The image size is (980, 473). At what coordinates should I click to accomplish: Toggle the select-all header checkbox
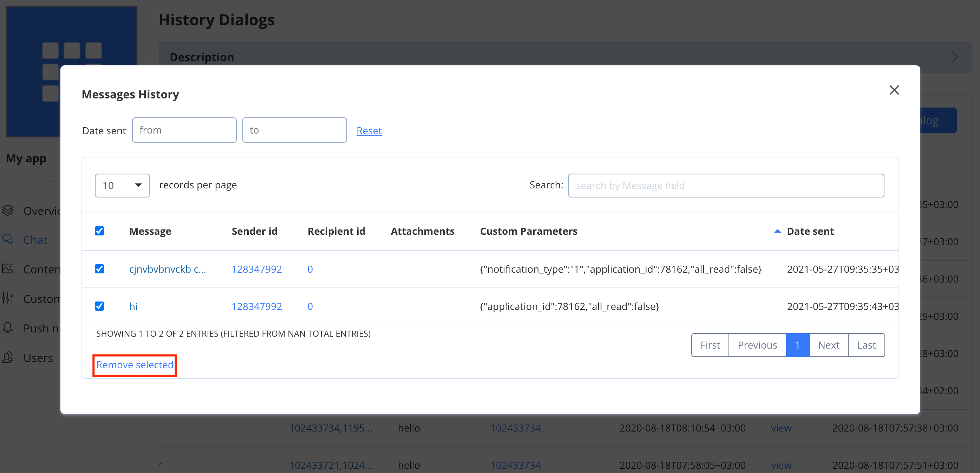click(99, 231)
